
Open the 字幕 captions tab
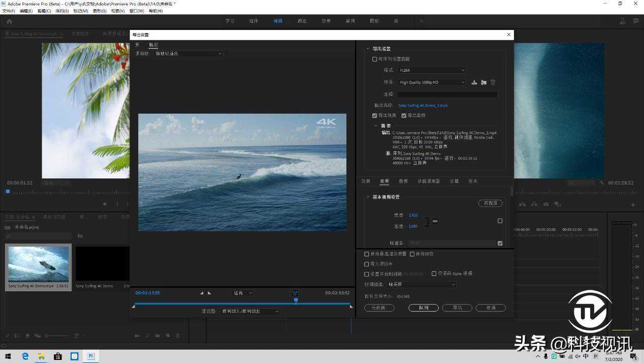coord(454,181)
